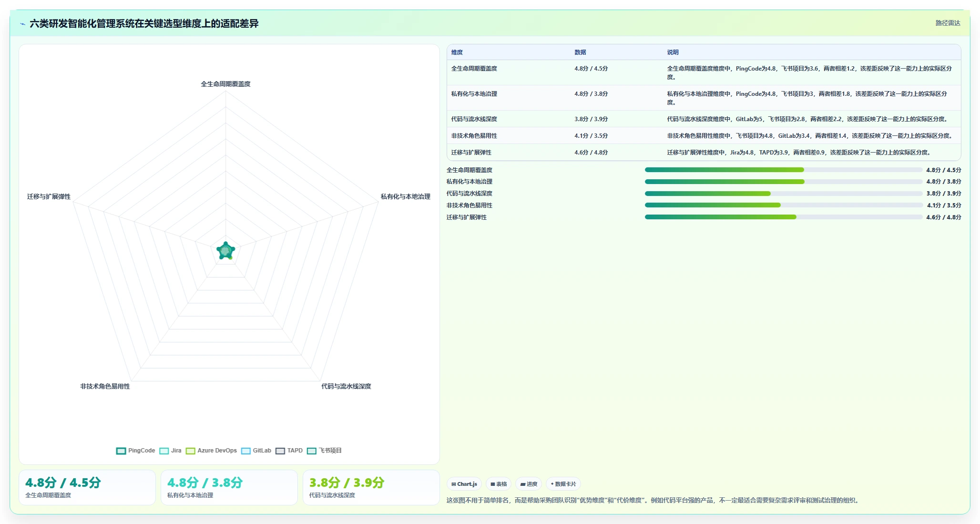The width and height of the screenshot is (980, 524).
Task: Click the chart title heading text
Action: (x=144, y=23)
